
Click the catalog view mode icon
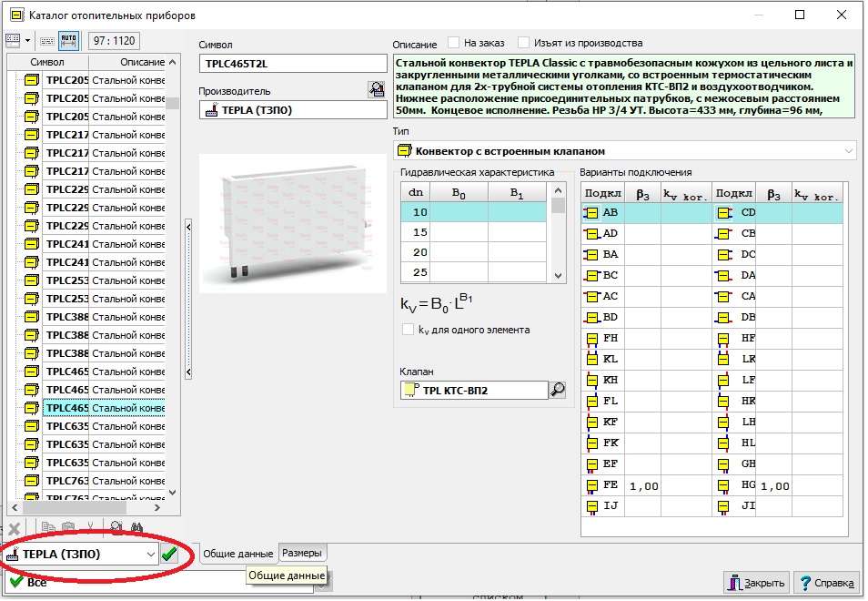click(12, 40)
